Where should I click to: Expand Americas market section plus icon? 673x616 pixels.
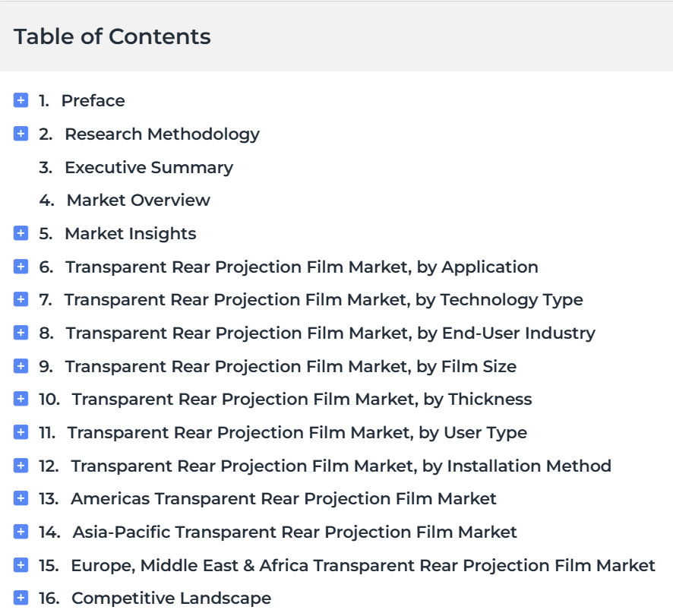pos(21,498)
